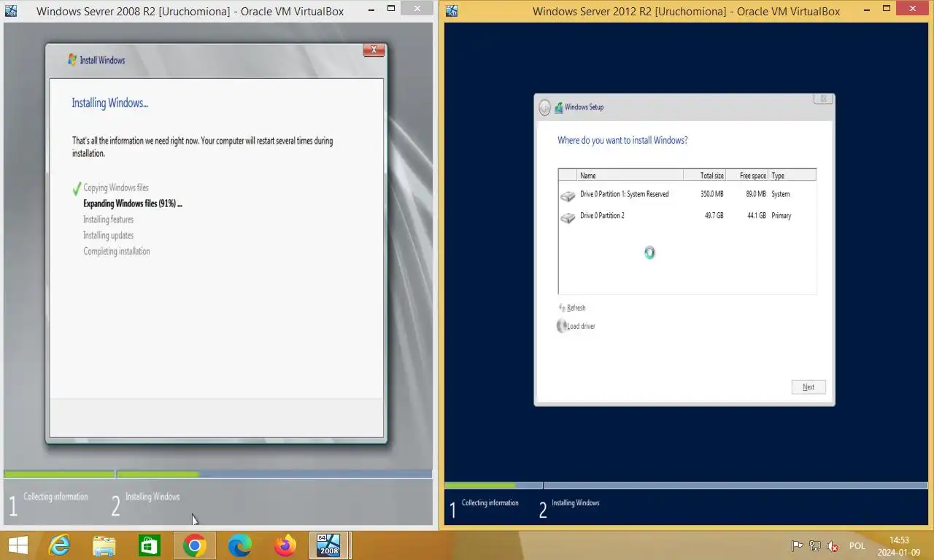Screen dimensions: 934x560
Task: Click the Partition 1 disk drive icon
Action: (x=568, y=196)
